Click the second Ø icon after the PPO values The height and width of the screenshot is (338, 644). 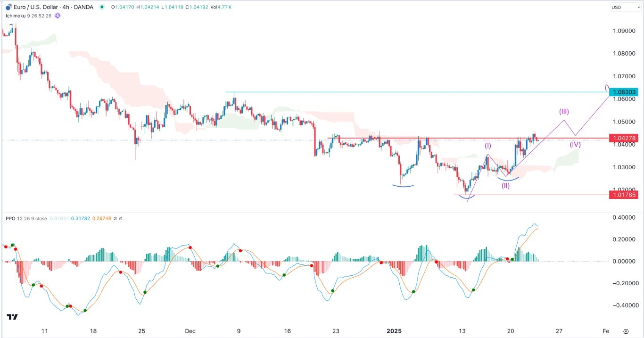[121, 218]
